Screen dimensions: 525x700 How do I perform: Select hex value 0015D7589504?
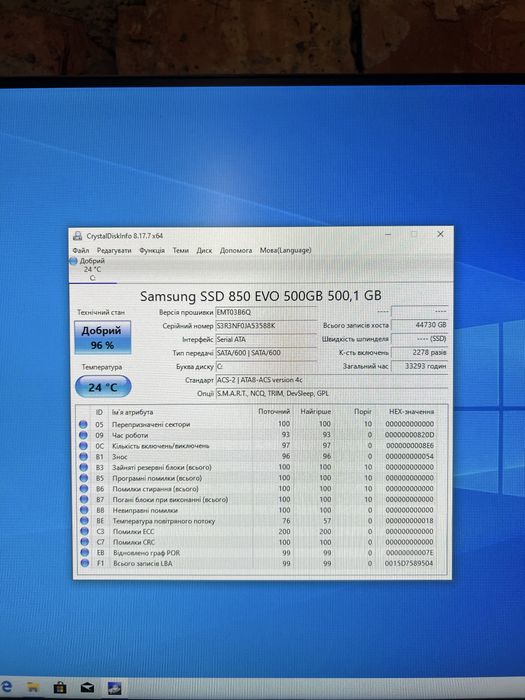pyautogui.click(x=409, y=563)
